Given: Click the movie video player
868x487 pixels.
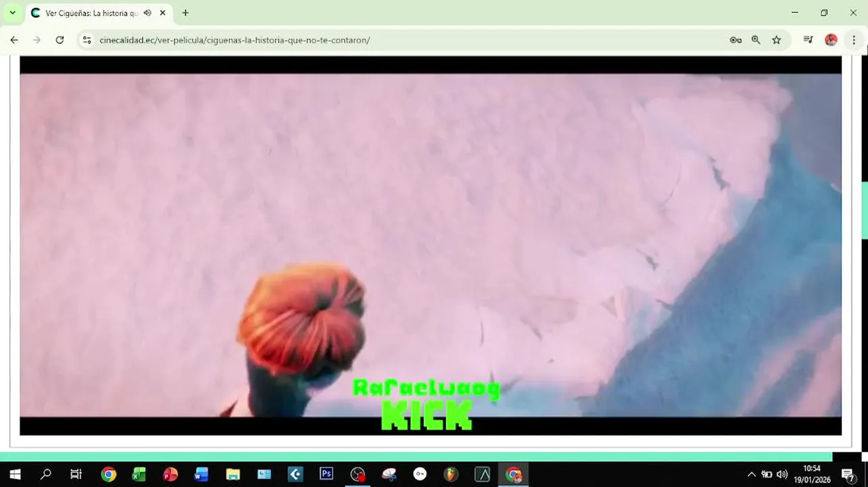Looking at the screenshot, I should 431,245.
